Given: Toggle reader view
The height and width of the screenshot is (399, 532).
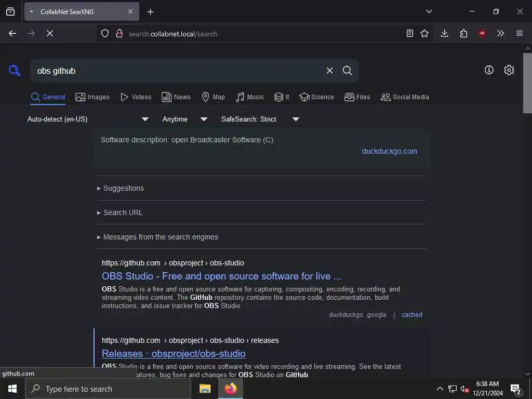Looking at the screenshot, I should click(410, 33).
